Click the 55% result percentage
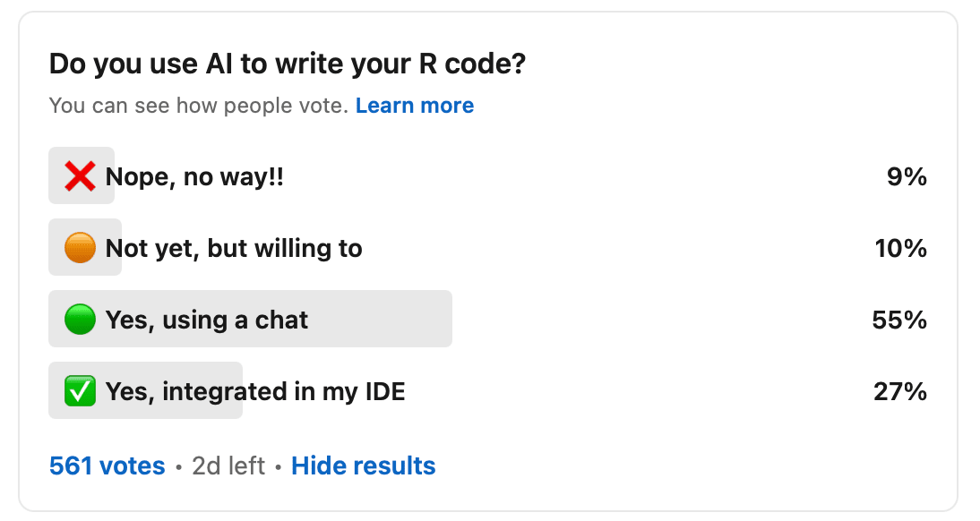Viewport: 980px width, 521px height. click(x=899, y=320)
